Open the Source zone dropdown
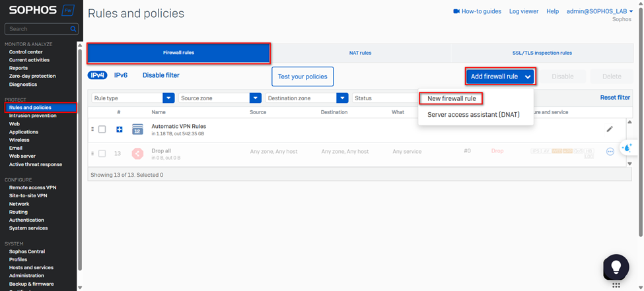 click(256, 98)
